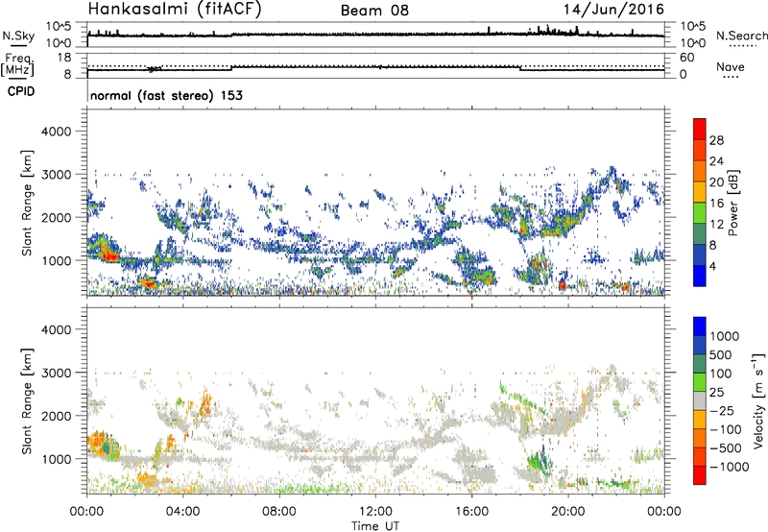Click the Hankasalmi (fitACF) plot title

(x=175, y=9)
